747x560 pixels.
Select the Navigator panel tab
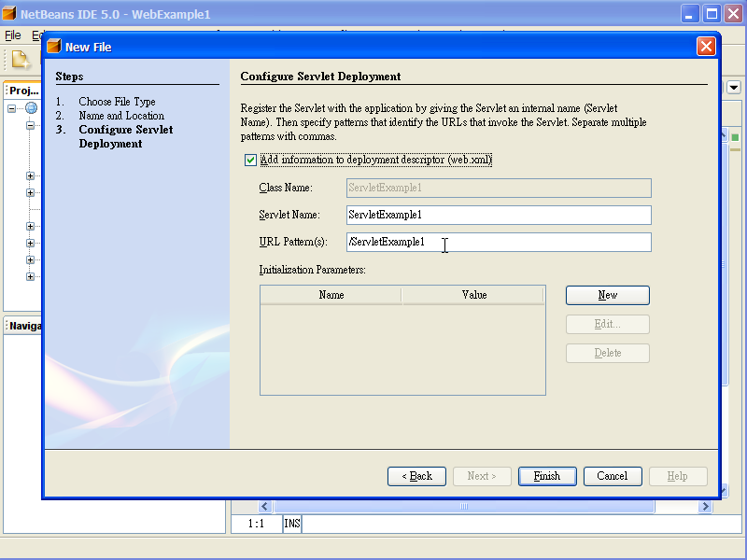click(x=25, y=326)
